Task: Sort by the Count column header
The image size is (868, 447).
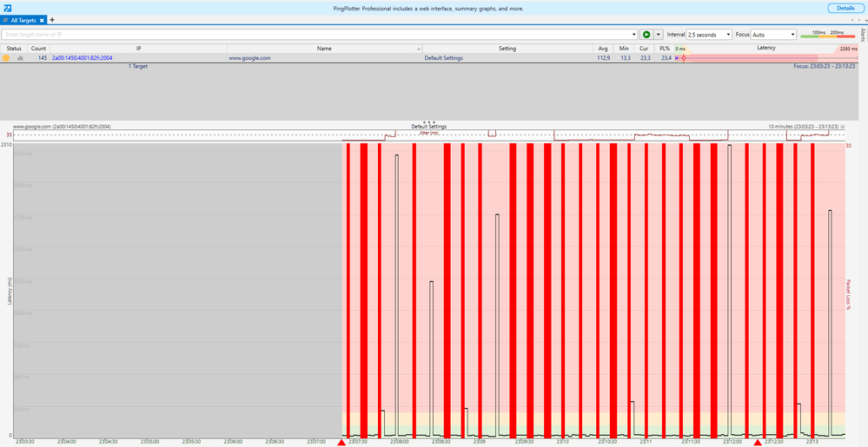Action: tap(39, 49)
